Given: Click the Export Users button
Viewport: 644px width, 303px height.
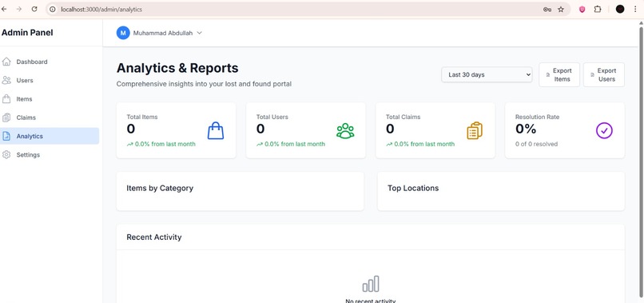Looking at the screenshot, I should [604, 75].
